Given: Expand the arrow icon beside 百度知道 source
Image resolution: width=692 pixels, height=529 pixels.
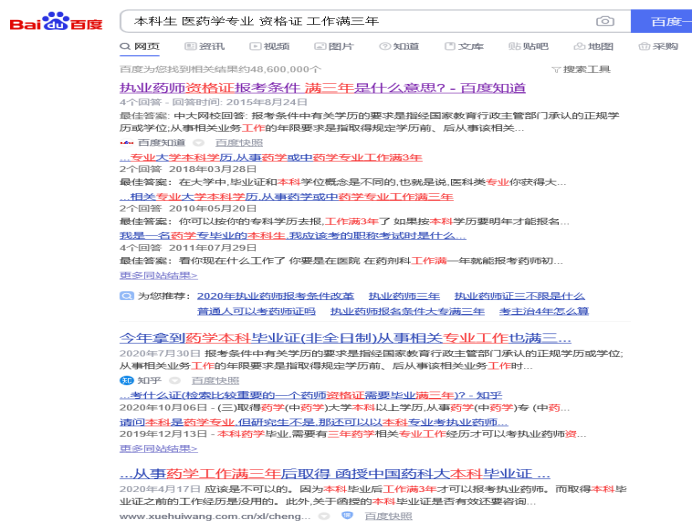Looking at the screenshot, I should click(199, 143).
